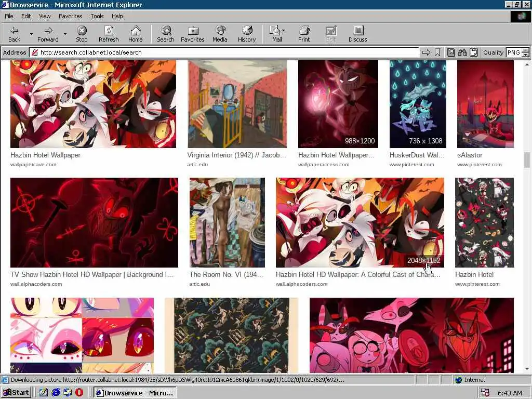
Task: Click the Mail toolbar button
Action: coord(276,34)
